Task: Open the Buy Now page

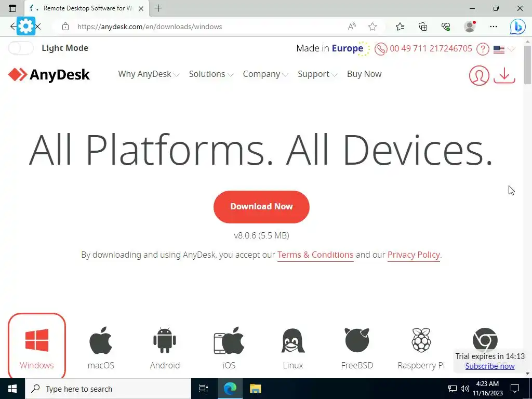Action: (x=364, y=74)
